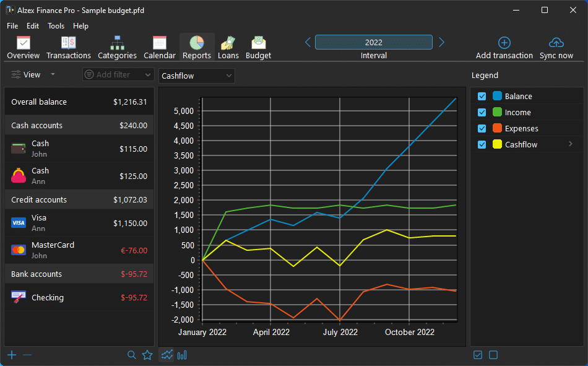Toggle the Expenses series checkbox
Viewport: 588px width, 366px height.
[x=482, y=129]
